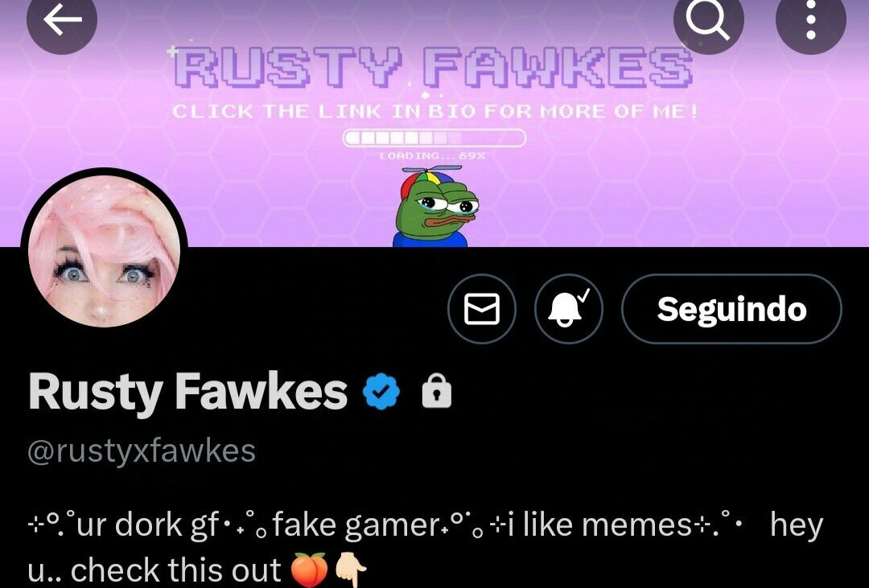Click the Loading 69% progress bar
The image size is (869, 588).
pos(434,138)
